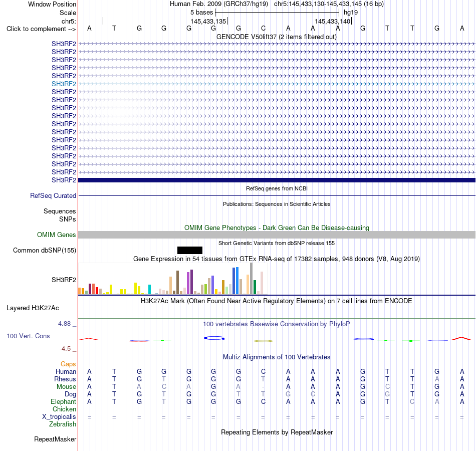Image resolution: width=476 pixels, height=451 pixels.
Task: Select the Scale track label
Action: [68, 13]
